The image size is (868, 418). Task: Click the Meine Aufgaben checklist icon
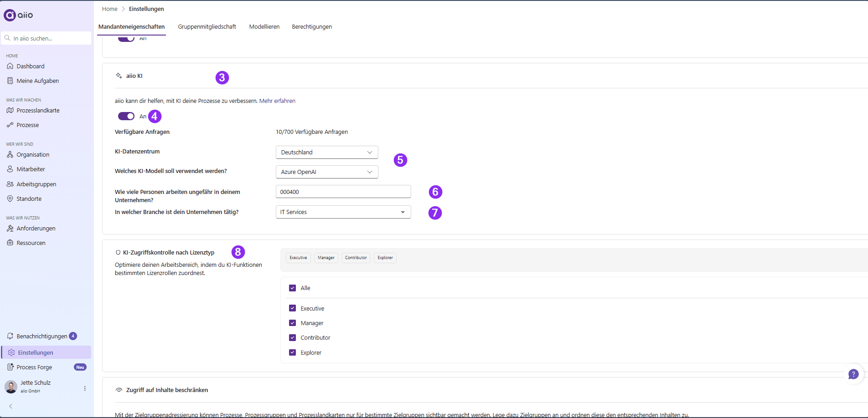(10, 81)
